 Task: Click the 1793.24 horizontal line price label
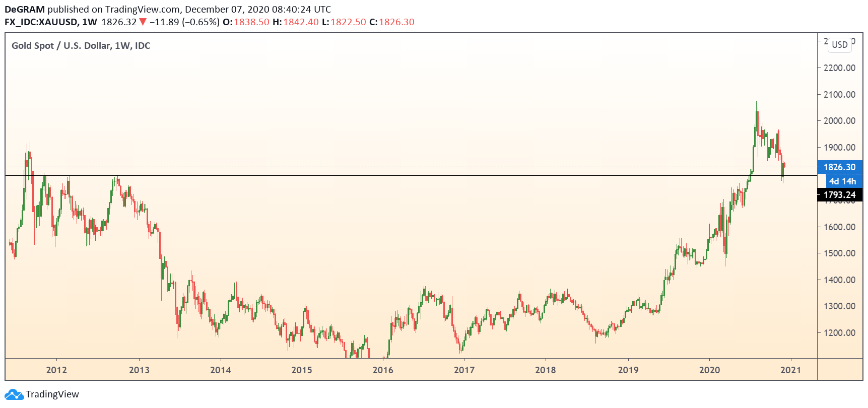(840, 195)
